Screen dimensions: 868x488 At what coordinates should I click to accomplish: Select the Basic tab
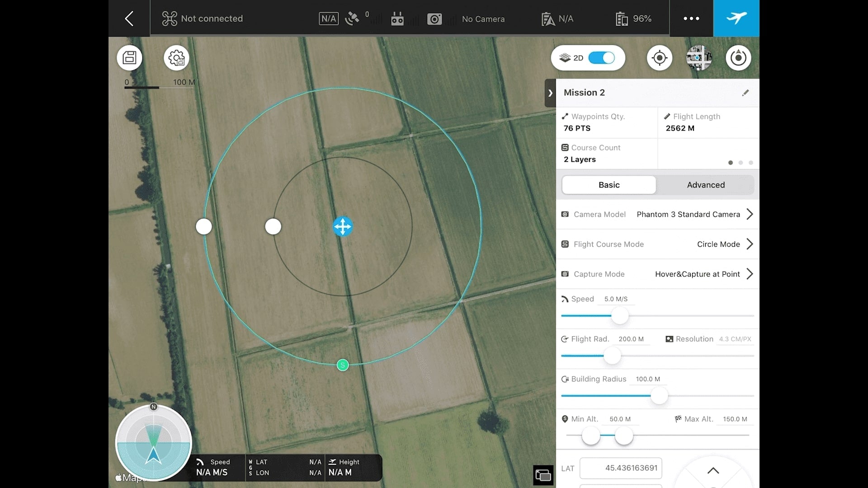tap(609, 185)
